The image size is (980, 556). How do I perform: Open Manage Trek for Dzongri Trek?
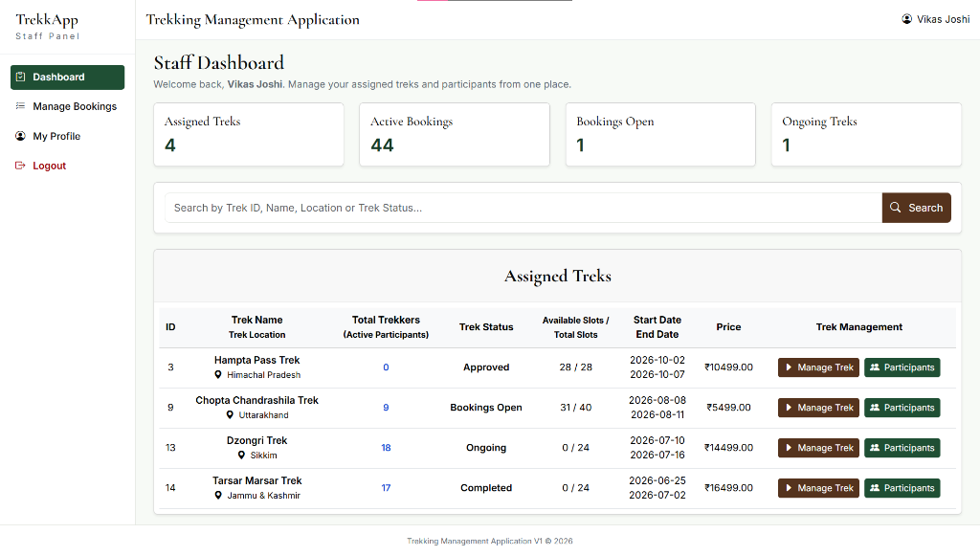[819, 448]
